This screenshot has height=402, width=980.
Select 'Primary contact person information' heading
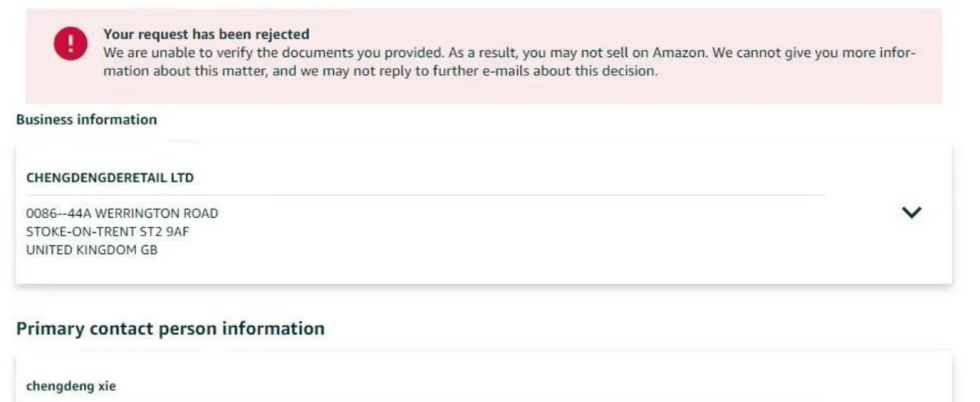click(171, 328)
